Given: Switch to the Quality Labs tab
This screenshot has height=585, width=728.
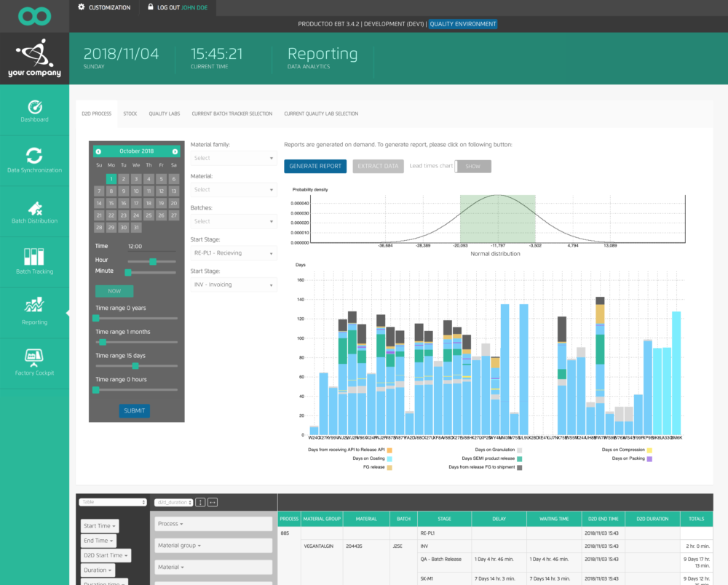Looking at the screenshot, I should [165, 114].
